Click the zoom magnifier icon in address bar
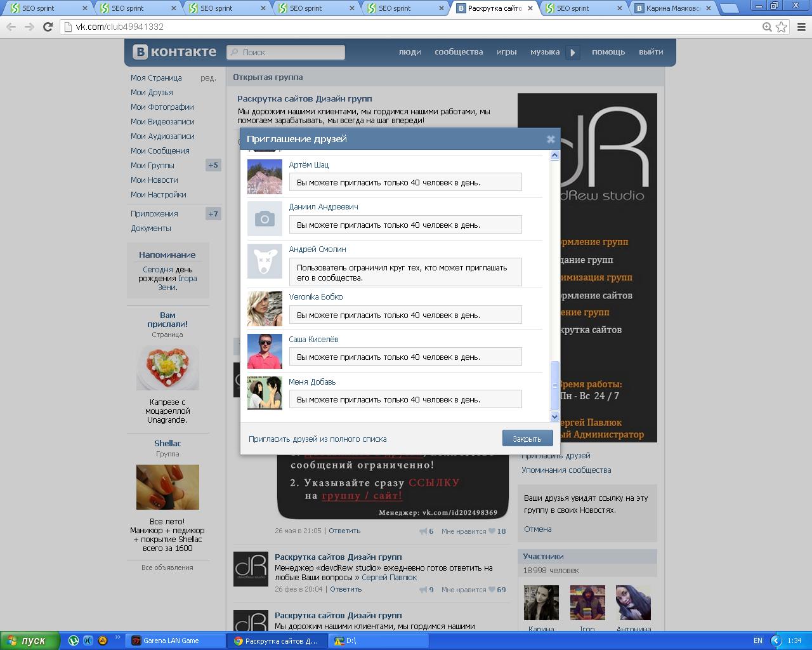Image resolution: width=812 pixels, height=650 pixels. (x=767, y=27)
